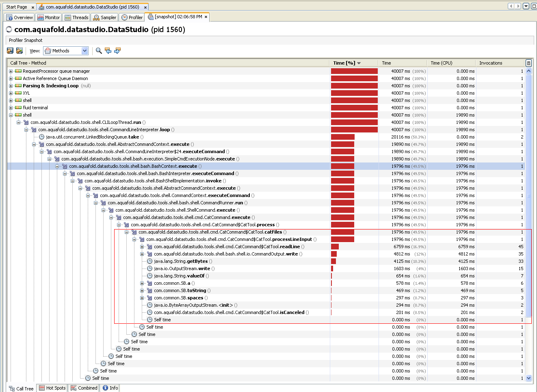The image size is (537, 392).
Task: Click the scroll tabs left arrow
Action: point(511,6)
